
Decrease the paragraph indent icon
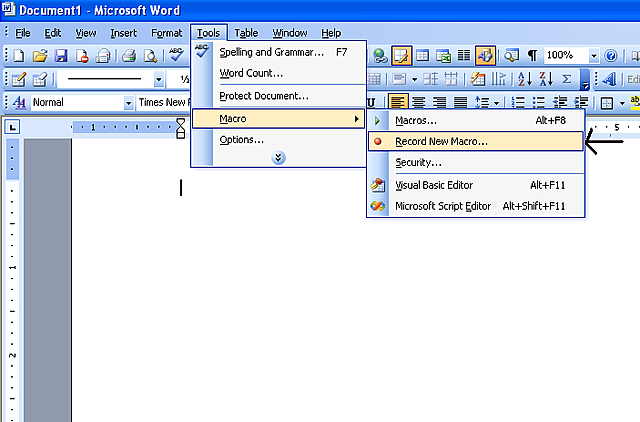(560, 102)
